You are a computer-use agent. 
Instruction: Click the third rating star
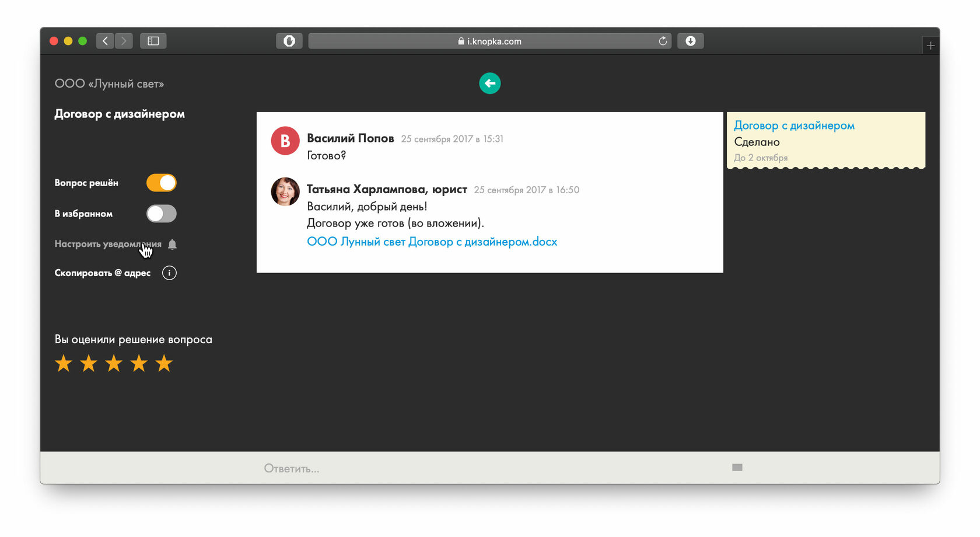[114, 364]
